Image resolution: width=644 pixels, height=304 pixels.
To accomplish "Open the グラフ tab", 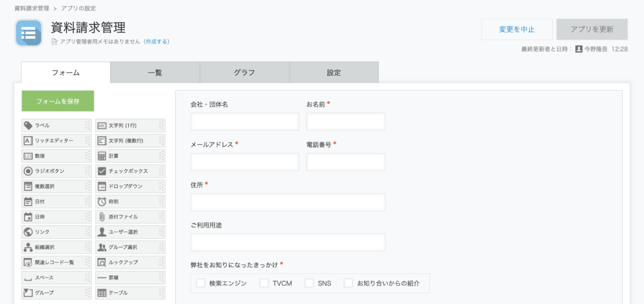I will 244,73.
